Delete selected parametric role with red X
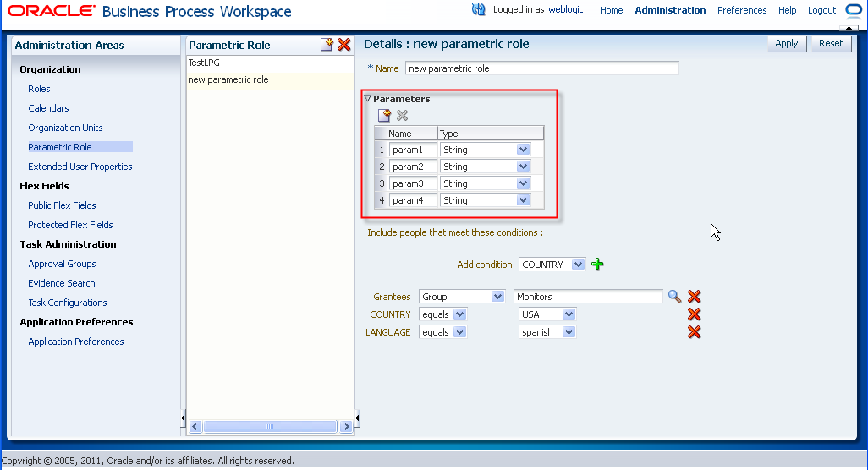 pos(343,45)
